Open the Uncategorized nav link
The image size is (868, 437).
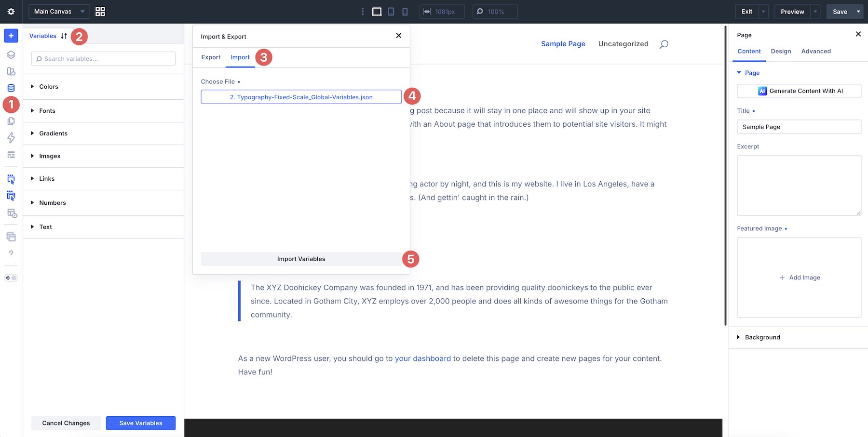624,44
